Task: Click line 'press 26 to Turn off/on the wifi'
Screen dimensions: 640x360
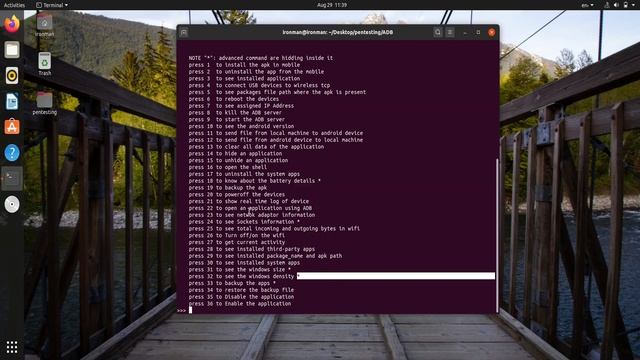Action: coord(237,236)
